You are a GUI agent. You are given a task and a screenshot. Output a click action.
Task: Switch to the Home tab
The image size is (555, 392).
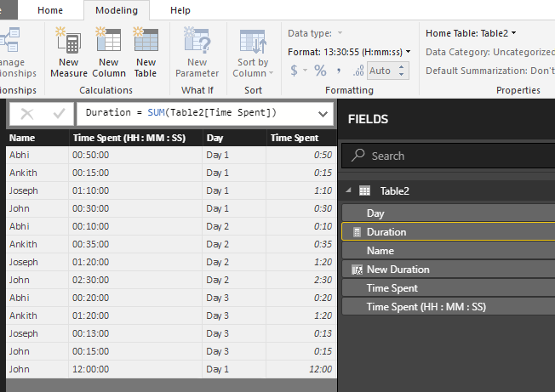(50, 10)
